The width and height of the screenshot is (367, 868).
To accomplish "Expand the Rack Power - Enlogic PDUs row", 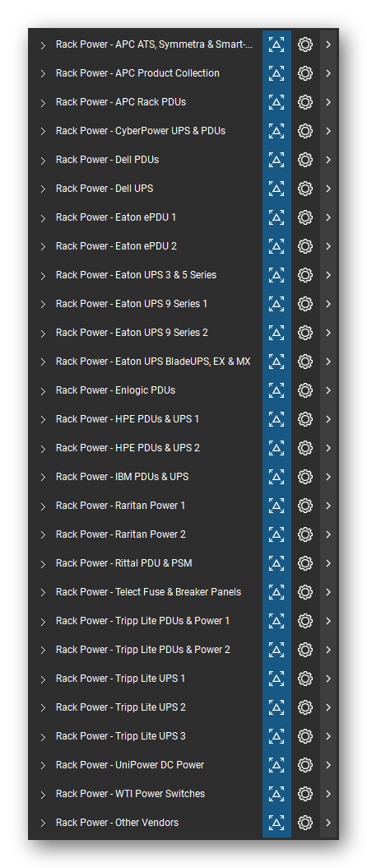I will coord(43,391).
